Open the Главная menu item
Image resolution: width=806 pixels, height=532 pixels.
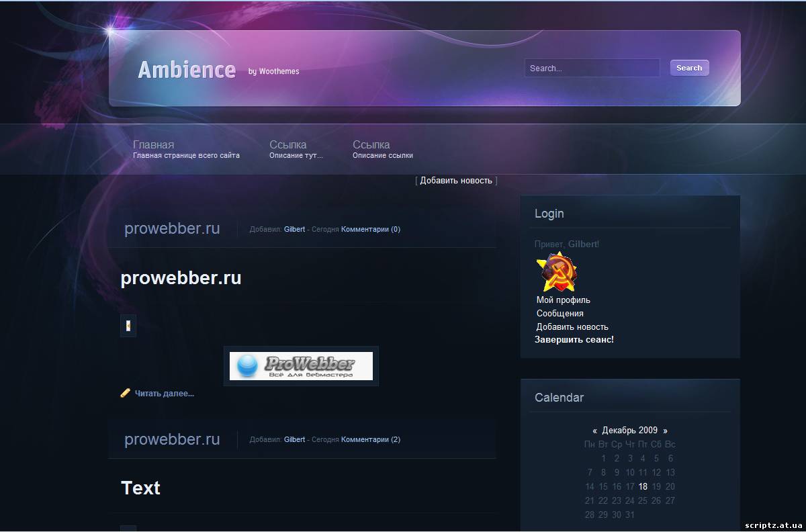click(153, 144)
